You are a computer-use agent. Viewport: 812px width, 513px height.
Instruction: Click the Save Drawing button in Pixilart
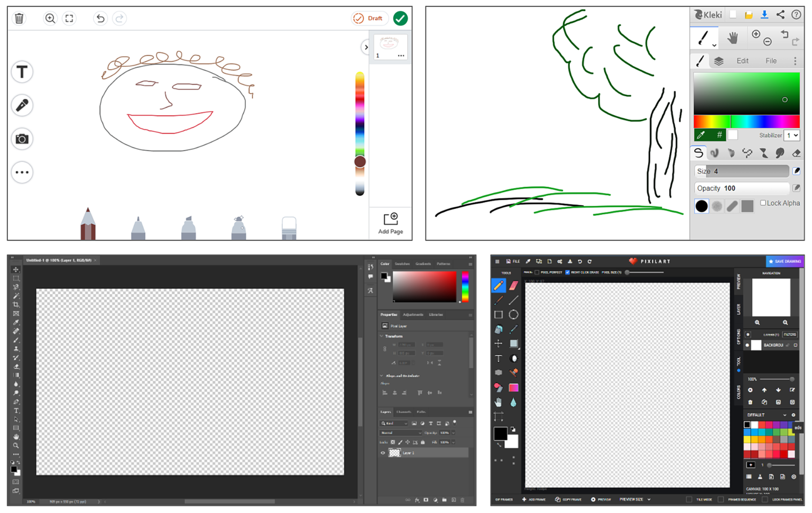click(x=785, y=261)
